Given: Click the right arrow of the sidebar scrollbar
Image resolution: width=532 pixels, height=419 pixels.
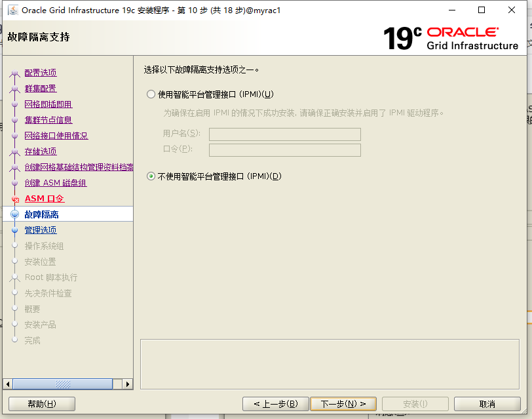Looking at the screenshot, I should click(x=128, y=384).
